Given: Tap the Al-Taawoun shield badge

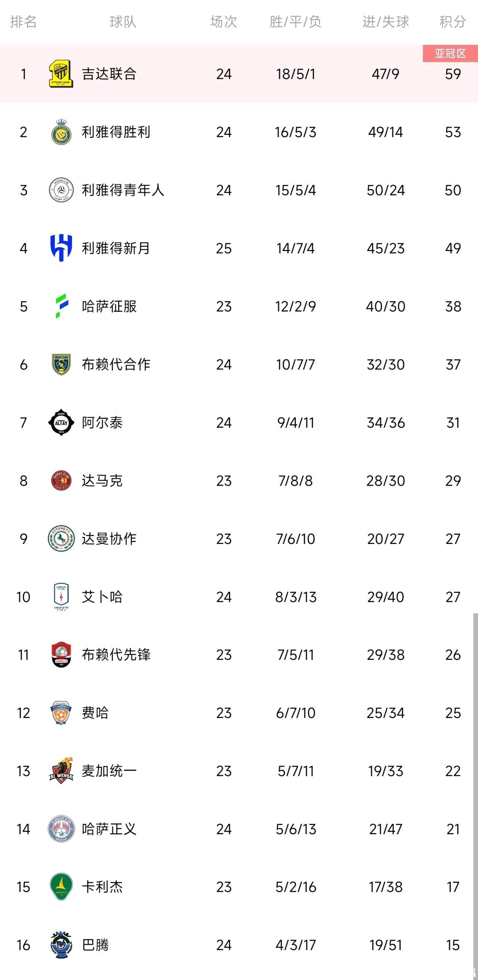Looking at the screenshot, I should [61, 364].
